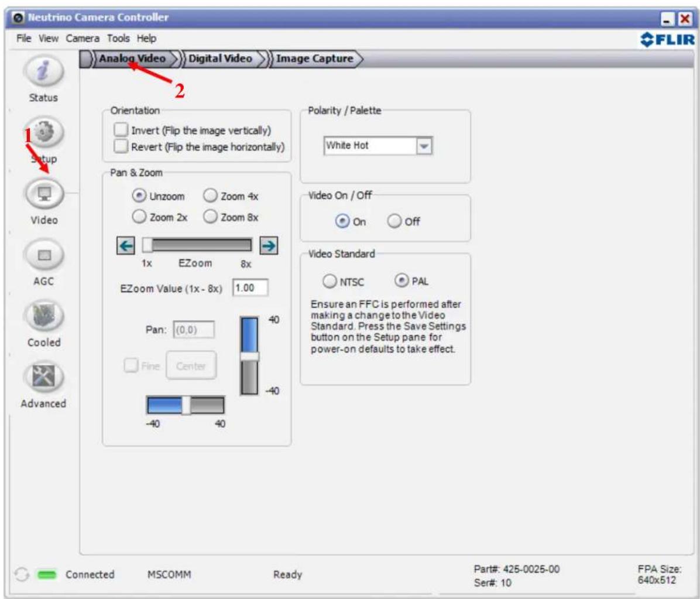700x599 pixels.
Task: Click the EZoom slider handle
Action: coord(147,245)
